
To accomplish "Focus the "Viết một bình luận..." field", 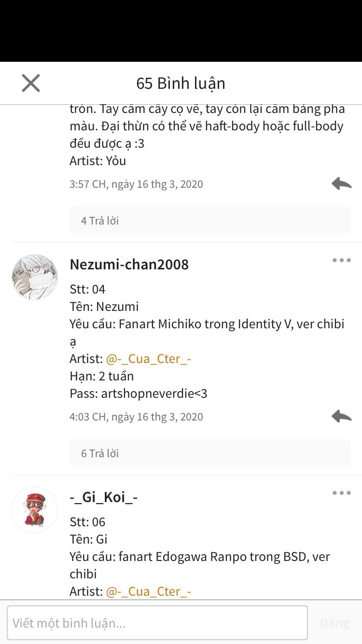I will [x=157, y=623].
